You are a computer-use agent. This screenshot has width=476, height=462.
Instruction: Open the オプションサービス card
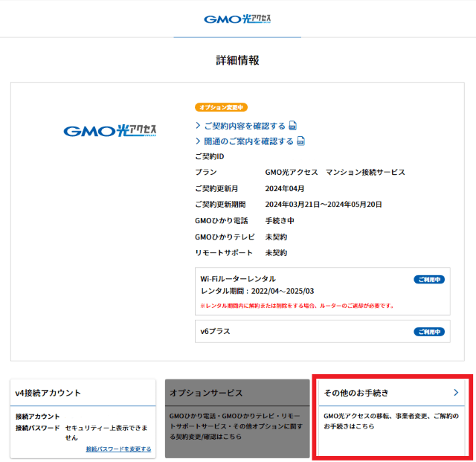pyautogui.click(x=237, y=418)
